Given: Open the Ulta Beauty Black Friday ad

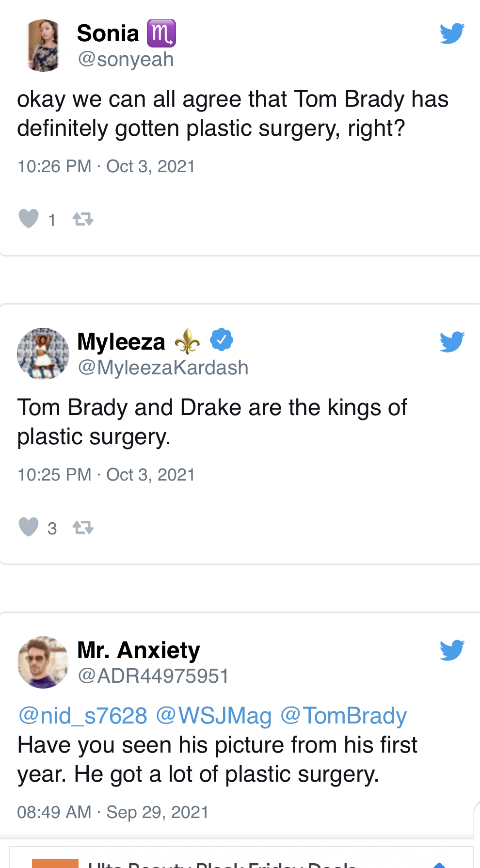Looking at the screenshot, I should click(241, 857).
